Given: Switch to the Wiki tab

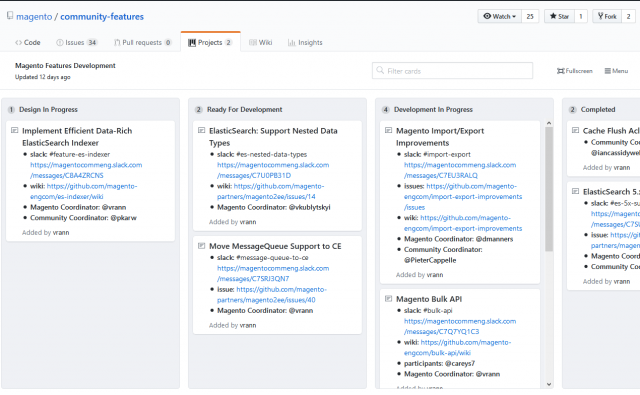Looking at the screenshot, I should 260,42.
